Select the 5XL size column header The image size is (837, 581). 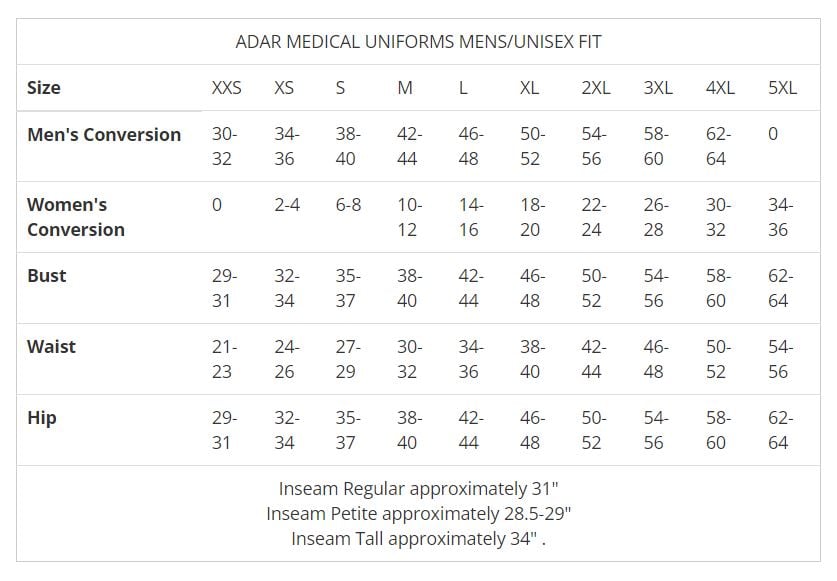point(782,88)
